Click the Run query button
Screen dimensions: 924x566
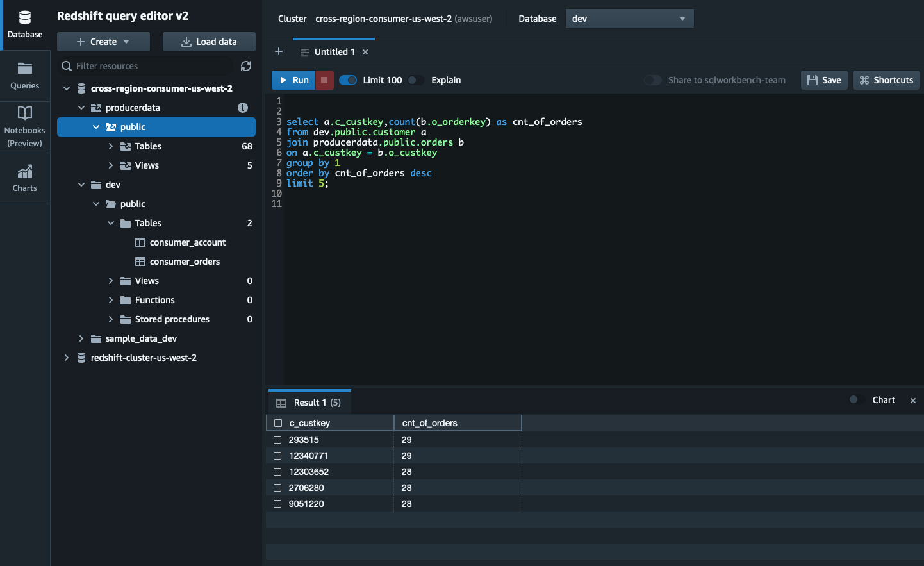coord(293,80)
